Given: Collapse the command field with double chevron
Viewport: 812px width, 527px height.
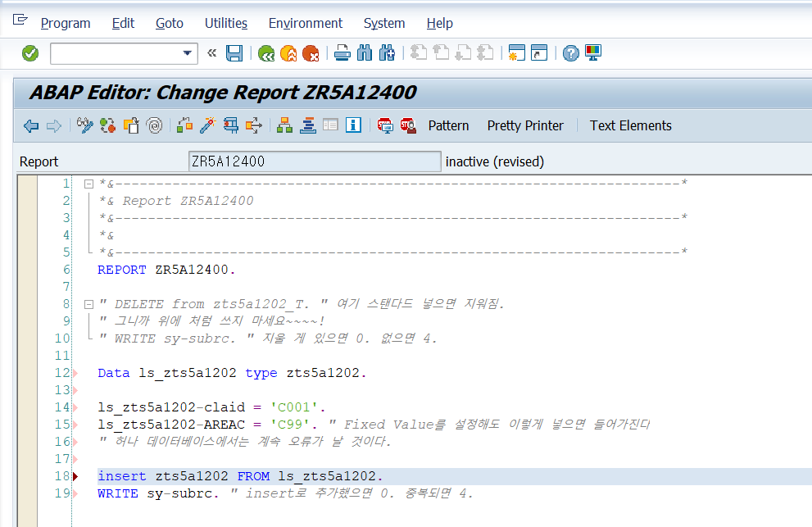Looking at the screenshot, I should click(211, 52).
